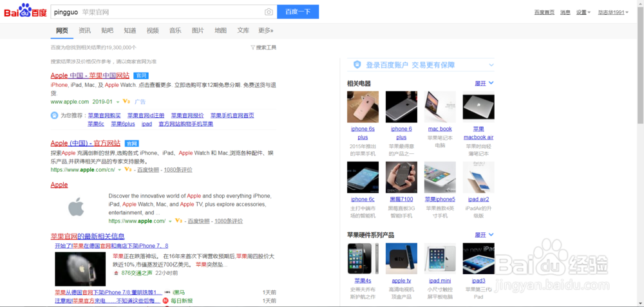
Task: Click the search tools filter icon
Action: pyautogui.click(x=252, y=48)
